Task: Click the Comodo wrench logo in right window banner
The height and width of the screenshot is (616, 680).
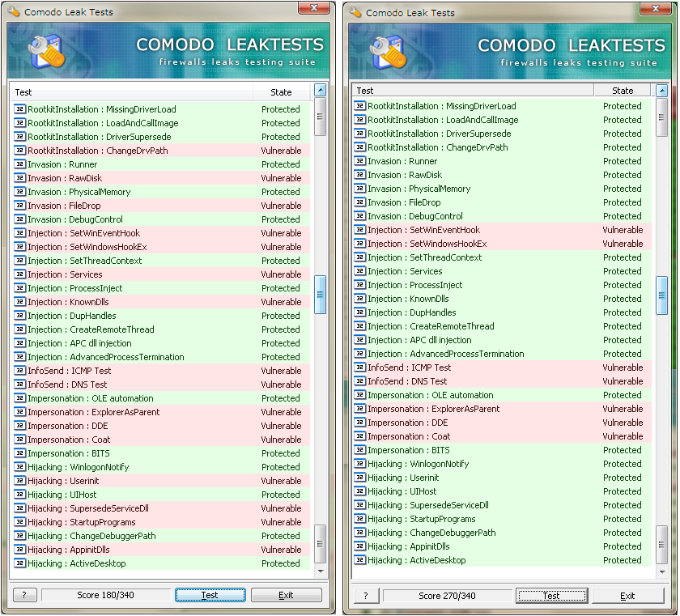Action: 388,53
